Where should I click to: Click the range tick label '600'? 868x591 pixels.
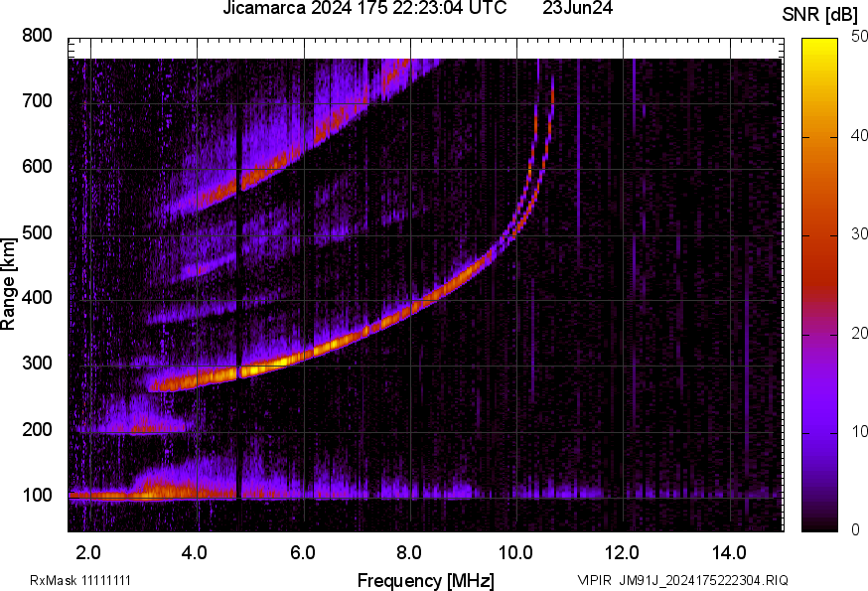tap(37, 166)
